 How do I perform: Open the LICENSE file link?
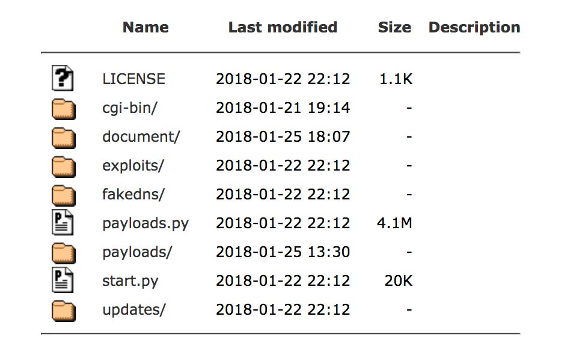pyautogui.click(x=133, y=79)
